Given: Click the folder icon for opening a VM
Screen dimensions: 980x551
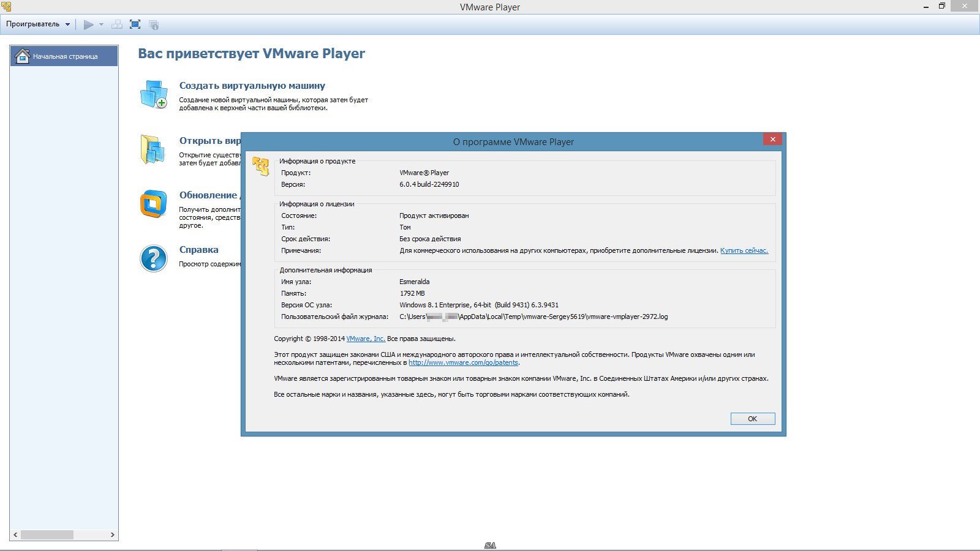Looking at the screenshot, I should click(x=152, y=149).
